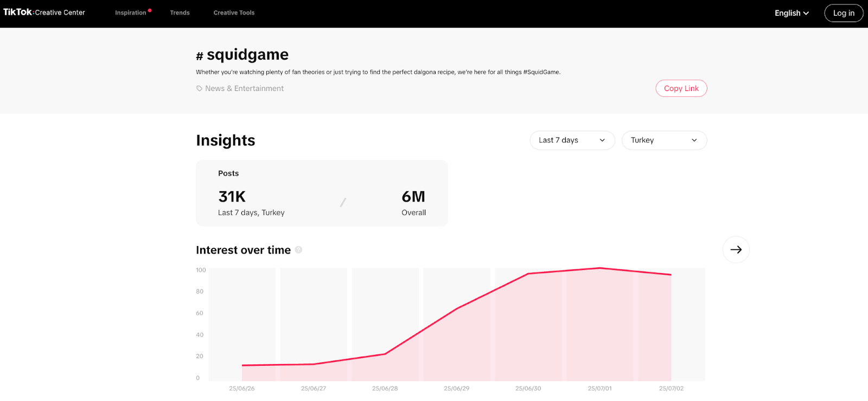The width and height of the screenshot is (868, 401).
Task: Click the Copy Link button
Action: pos(681,88)
